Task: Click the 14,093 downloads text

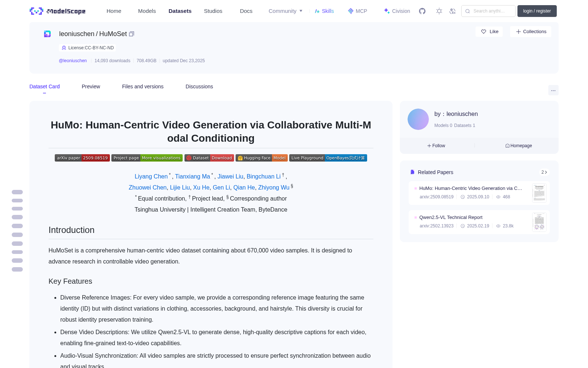Action: coord(112,61)
